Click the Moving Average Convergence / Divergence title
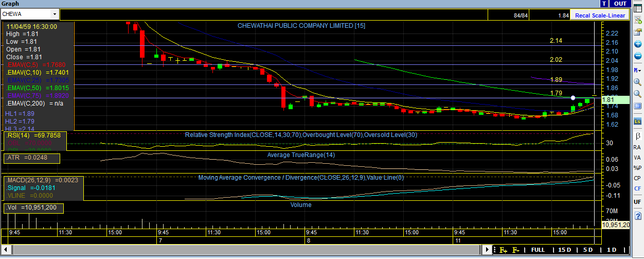The width and height of the screenshot is (644, 259). 301,178
